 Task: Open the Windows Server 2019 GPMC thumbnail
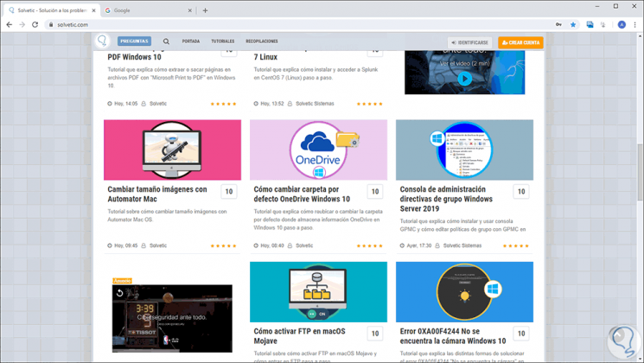[464, 150]
